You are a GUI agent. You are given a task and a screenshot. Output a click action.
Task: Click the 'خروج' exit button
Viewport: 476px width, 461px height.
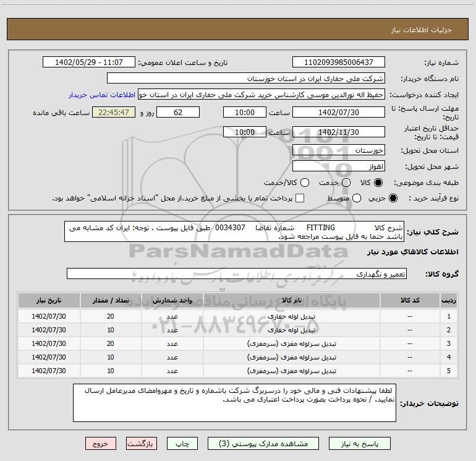tap(100, 444)
